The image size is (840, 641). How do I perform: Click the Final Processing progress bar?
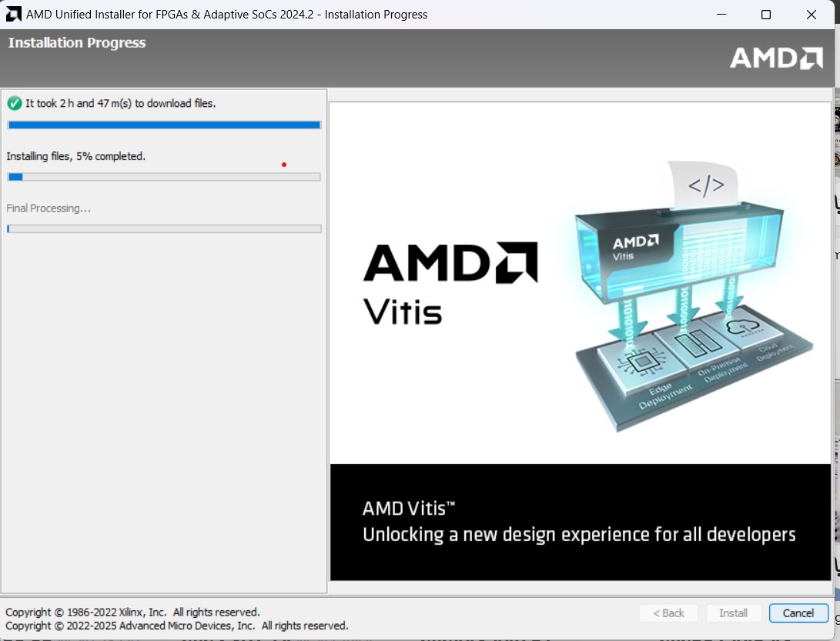[x=164, y=229]
